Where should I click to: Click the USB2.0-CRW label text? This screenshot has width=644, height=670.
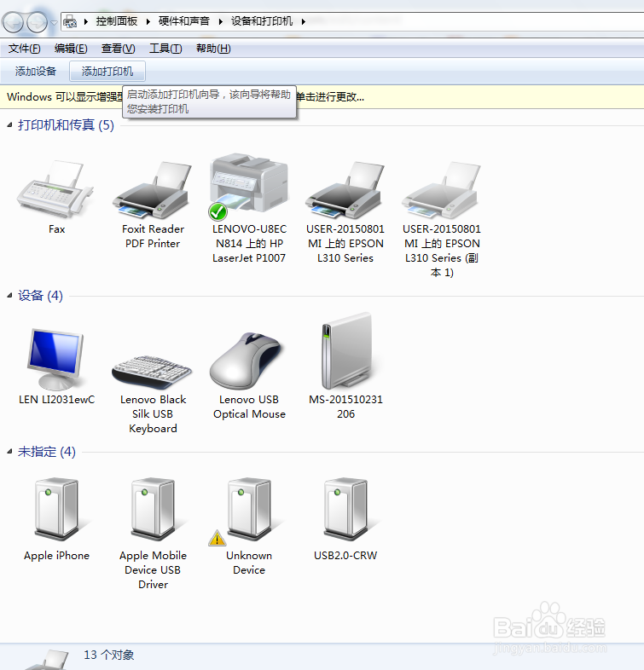[345, 556]
